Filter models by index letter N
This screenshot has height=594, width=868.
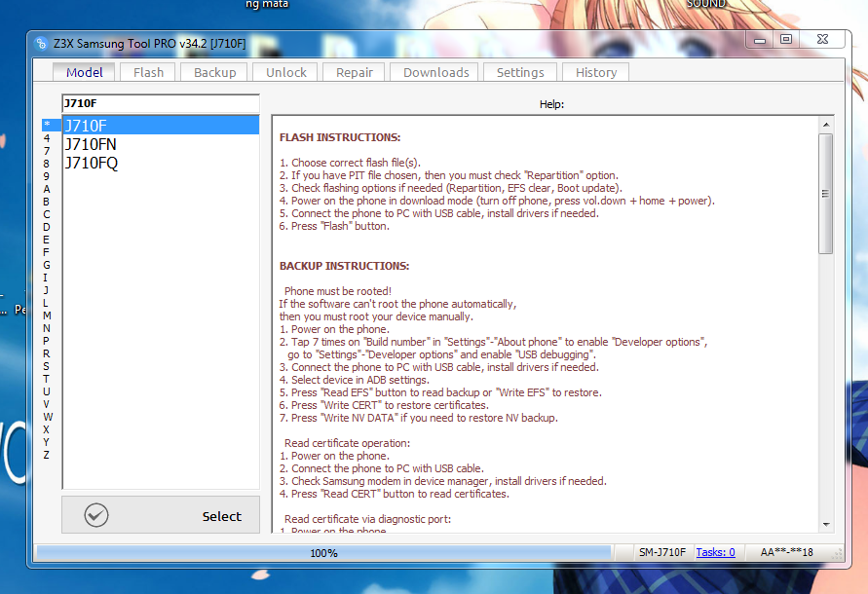point(47,328)
